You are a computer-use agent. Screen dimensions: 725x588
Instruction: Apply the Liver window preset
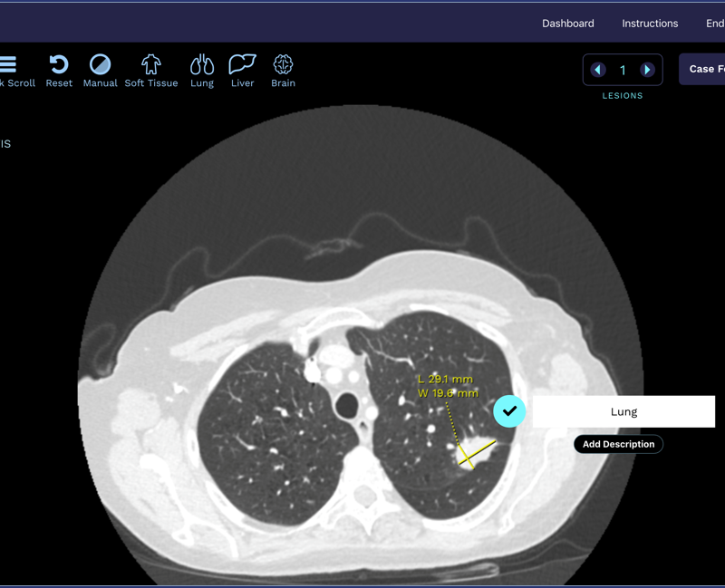242,64
